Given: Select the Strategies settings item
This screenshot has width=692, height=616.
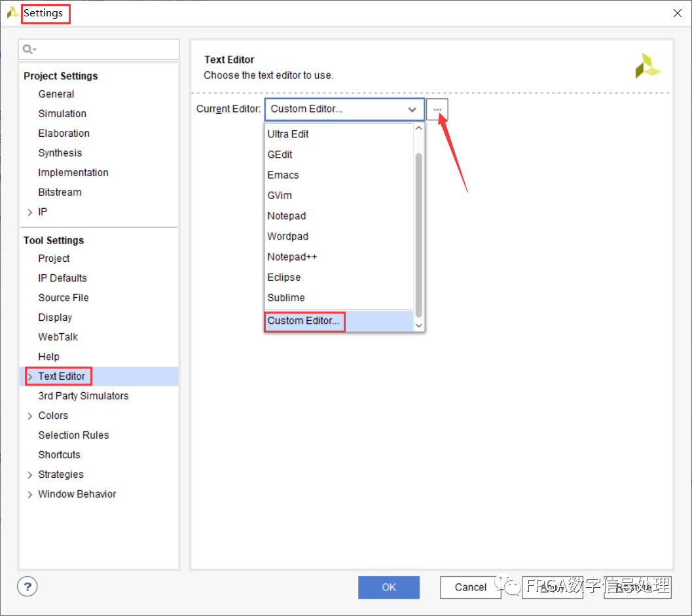Looking at the screenshot, I should 61,475.
